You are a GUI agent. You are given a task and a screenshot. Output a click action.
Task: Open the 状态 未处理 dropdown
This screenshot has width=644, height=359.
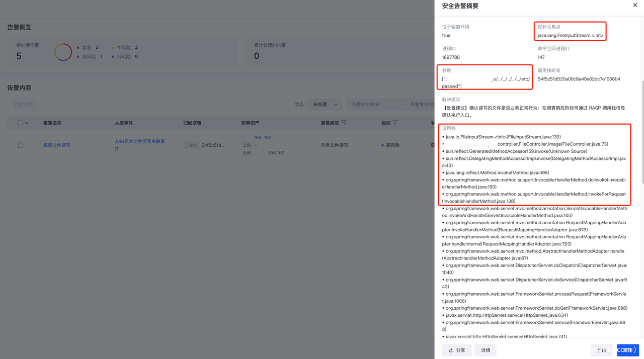(325, 105)
